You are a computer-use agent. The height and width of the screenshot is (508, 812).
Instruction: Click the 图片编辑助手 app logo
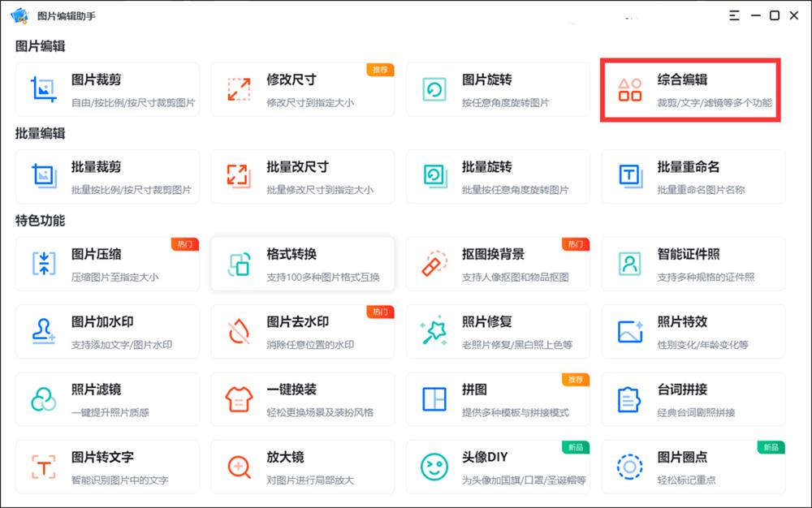click(x=18, y=15)
